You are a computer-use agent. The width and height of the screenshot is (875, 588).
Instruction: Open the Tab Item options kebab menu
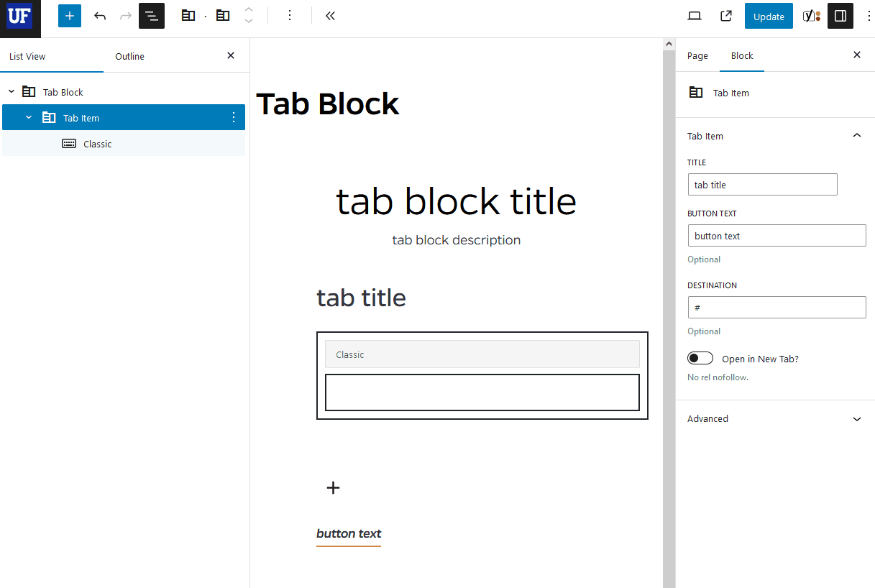tap(233, 116)
